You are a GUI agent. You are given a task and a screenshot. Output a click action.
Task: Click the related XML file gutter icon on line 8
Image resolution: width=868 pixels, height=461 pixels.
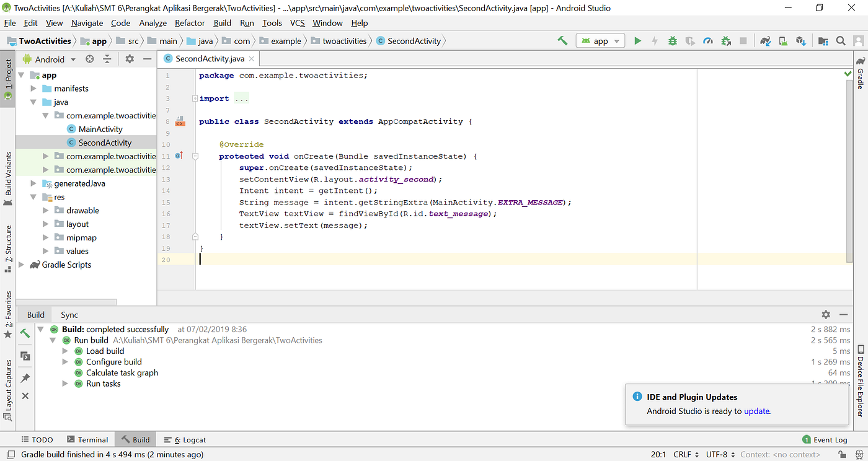(180, 121)
